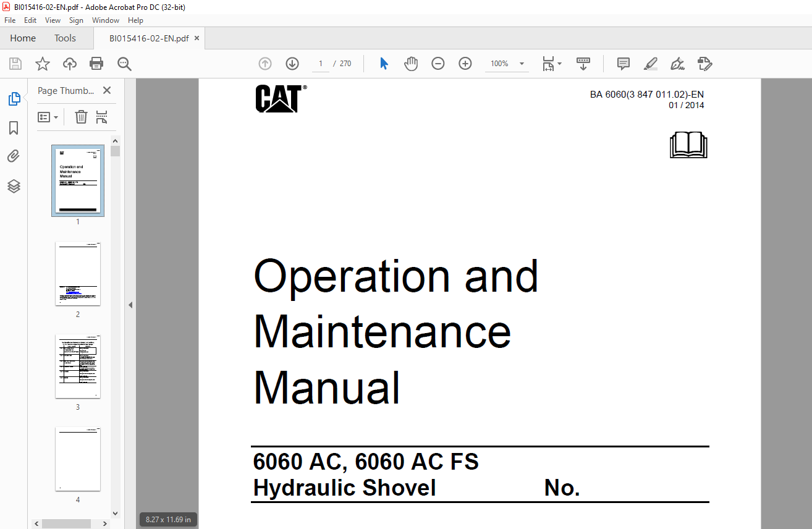Close the Page Thumbnails panel
Viewport: 812px width, 529px height.
tap(107, 90)
